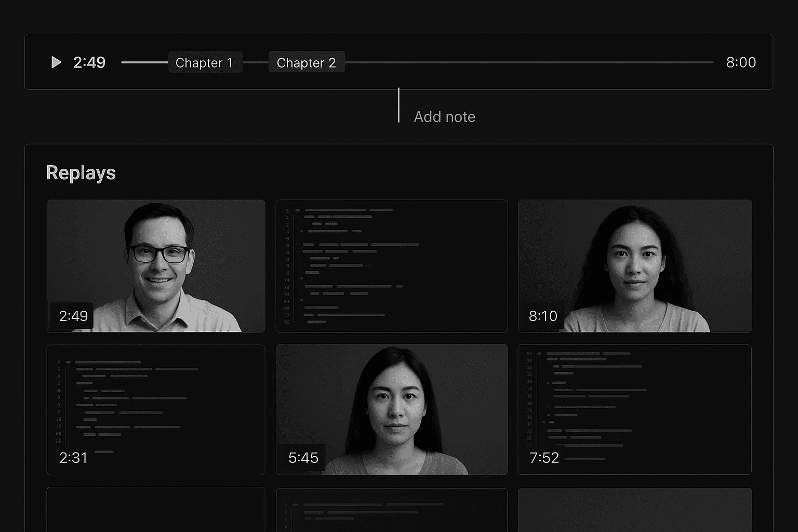Click the vertical note marker line below the timeline
798x532 pixels.
pyautogui.click(x=398, y=105)
